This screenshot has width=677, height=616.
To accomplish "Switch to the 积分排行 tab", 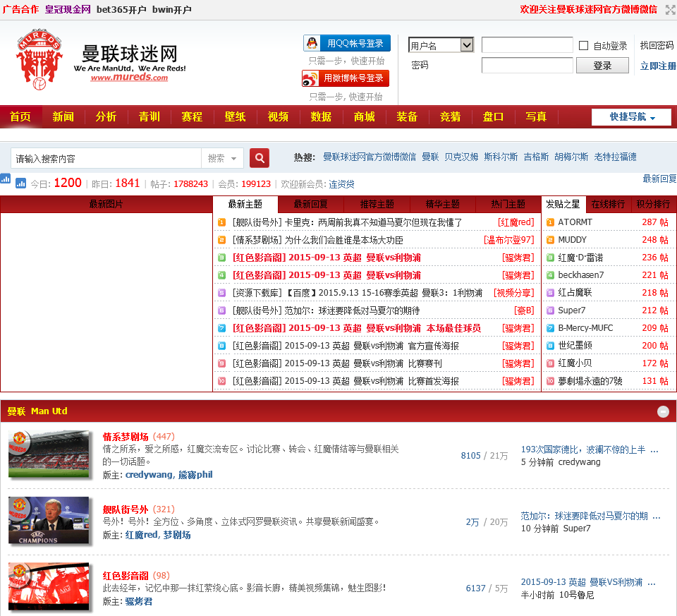I will (x=653, y=205).
